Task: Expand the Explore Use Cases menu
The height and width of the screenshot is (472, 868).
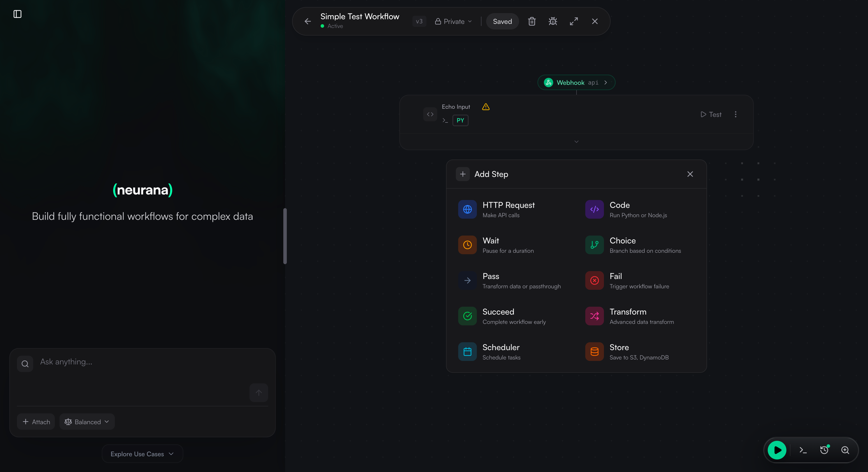Action: click(x=142, y=453)
